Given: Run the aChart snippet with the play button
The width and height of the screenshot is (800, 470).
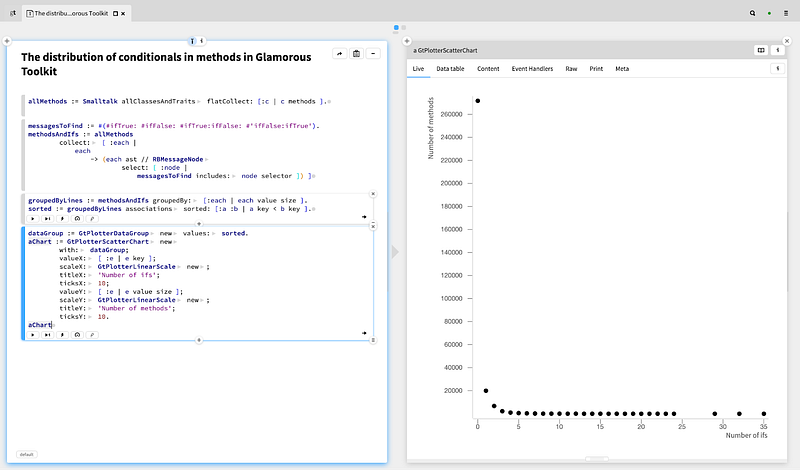Looking at the screenshot, I should [x=32, y=334].
